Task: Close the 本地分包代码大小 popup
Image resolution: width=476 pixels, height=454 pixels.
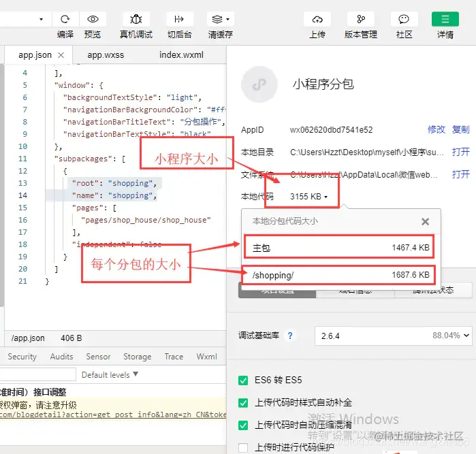Action: (x=426, y=221)
